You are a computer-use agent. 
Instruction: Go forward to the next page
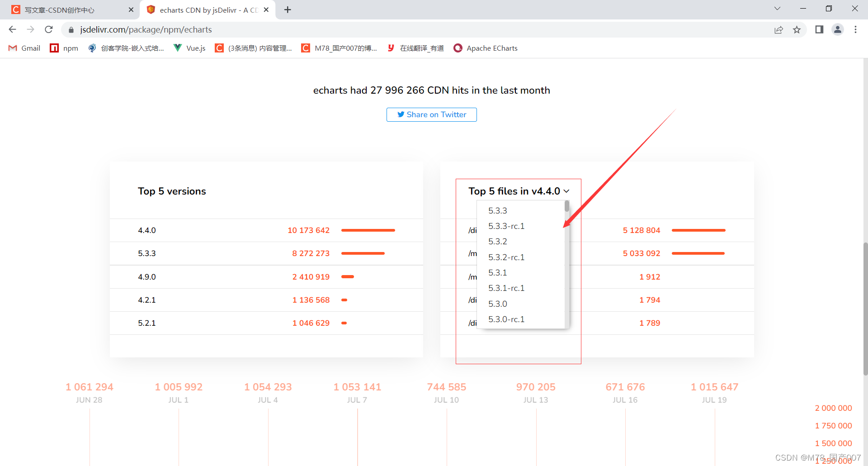(x=30, y=29)
